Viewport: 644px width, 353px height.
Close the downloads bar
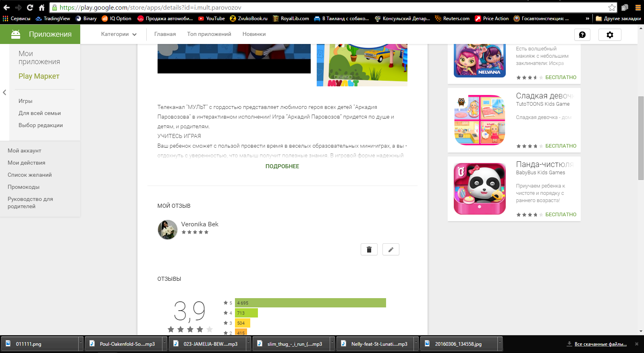pos(637,344)
